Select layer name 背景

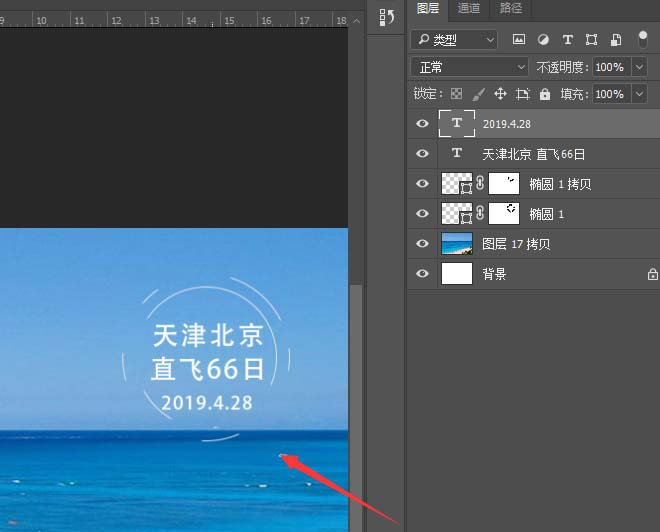(x=494, y=274)
